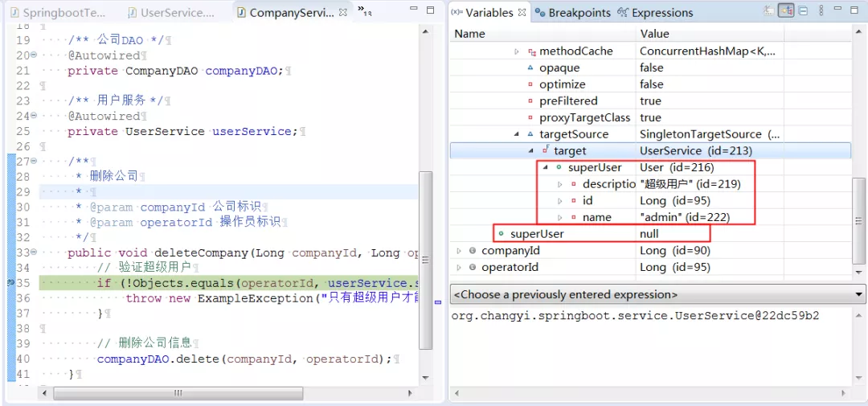Expand the companyId variable
The width and height of the screenshot is (868, 406).
pyautogui.click(x=459, y=251)
